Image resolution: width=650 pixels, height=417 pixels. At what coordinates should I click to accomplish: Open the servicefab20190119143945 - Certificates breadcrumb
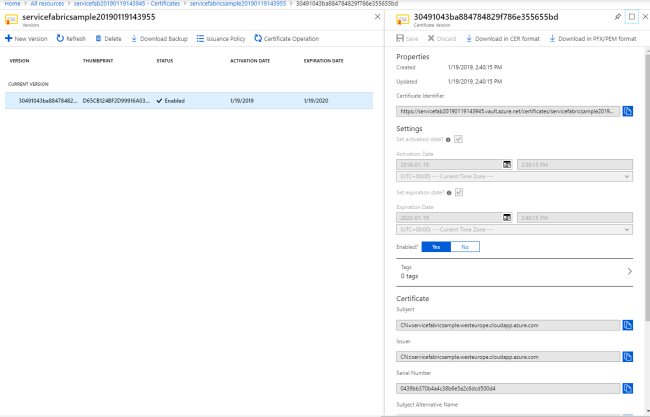[127, 3]
